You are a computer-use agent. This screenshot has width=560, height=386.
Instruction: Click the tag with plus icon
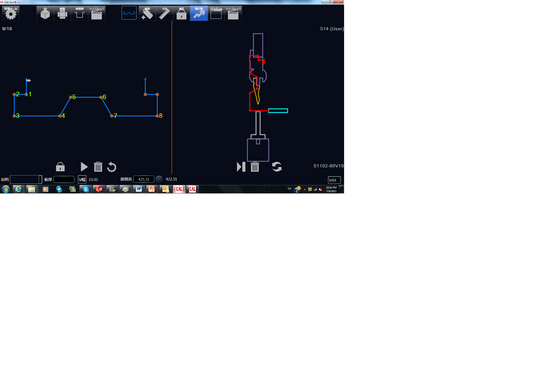147,14
